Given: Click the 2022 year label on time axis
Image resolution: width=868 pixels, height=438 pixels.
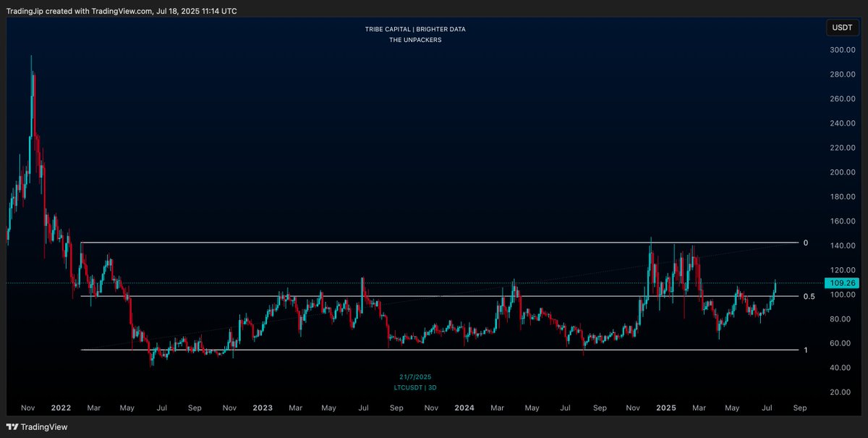Looking at the screenshot, I should pyautogui.click(x=61, y=408).
